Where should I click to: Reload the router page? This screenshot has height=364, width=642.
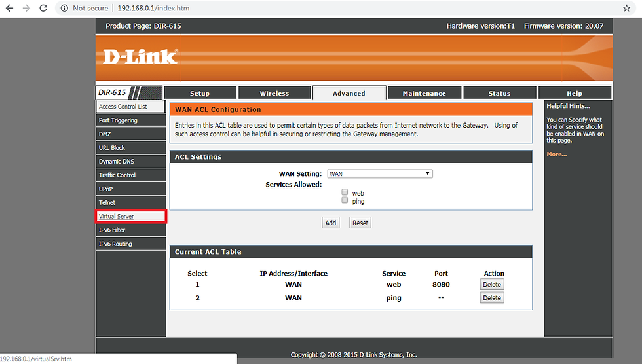coord(43,8)
